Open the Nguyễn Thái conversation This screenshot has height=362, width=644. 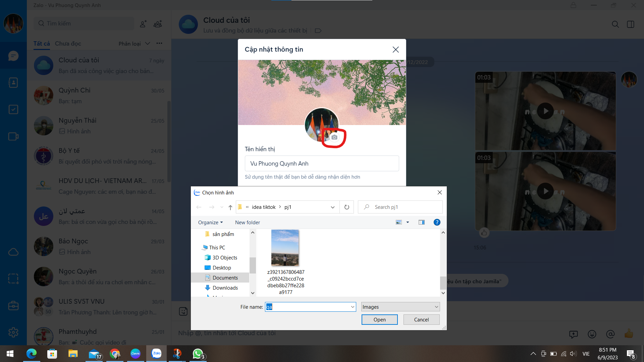coord(99,126)
